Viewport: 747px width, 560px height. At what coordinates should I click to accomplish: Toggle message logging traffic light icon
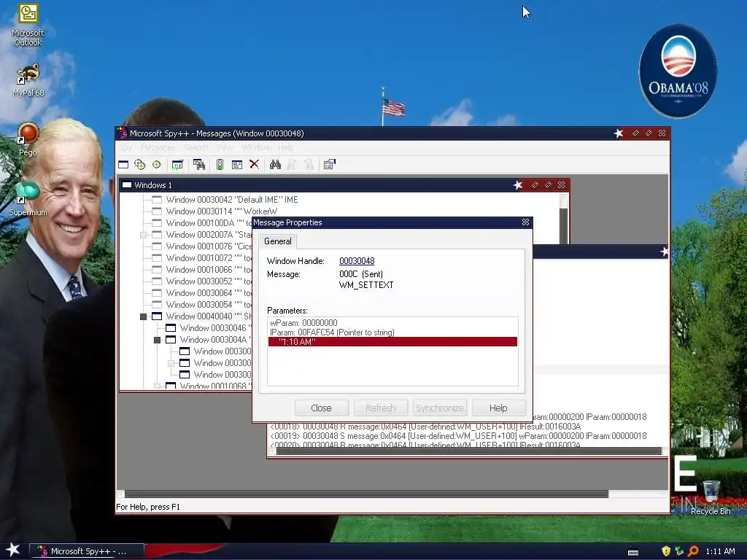[220, 165]
